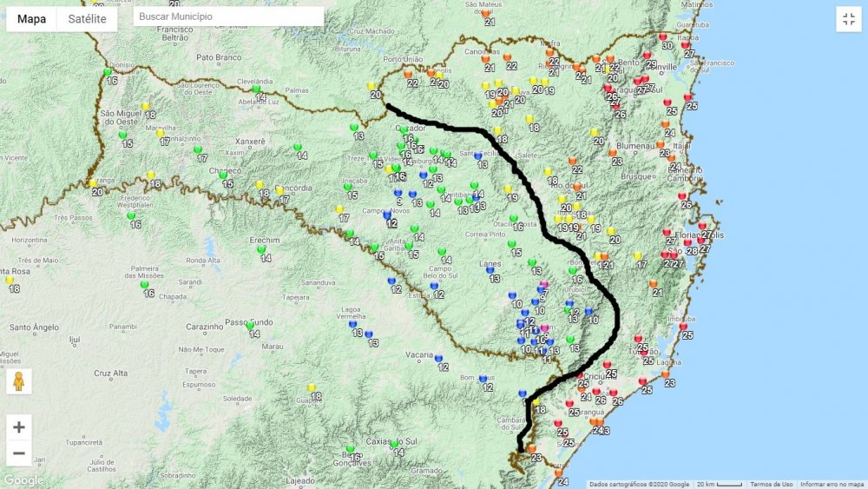Image resolution: width=868 pixels, height=489 pixels.
Task: Open the Google logo link
Action: pos(23,480)
